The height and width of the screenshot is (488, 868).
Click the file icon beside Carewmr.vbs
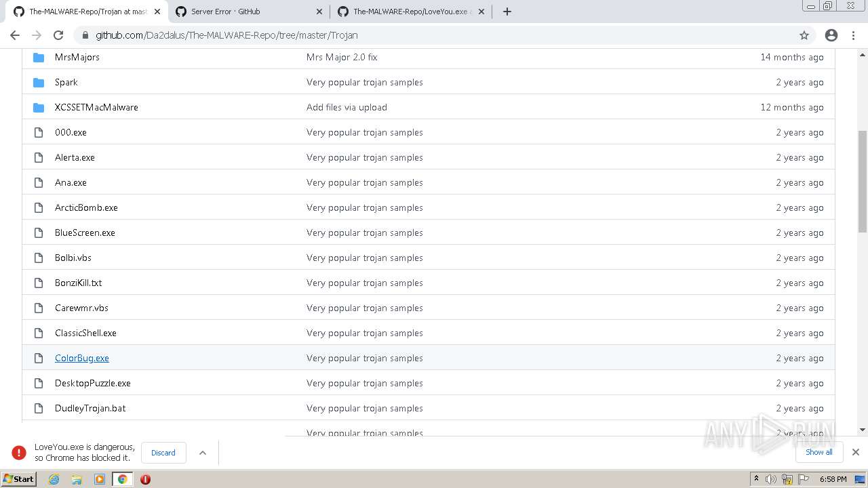[39, 308]
